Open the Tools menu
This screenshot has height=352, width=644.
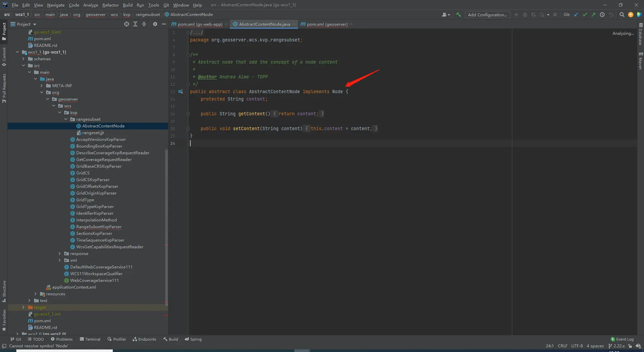pos(154,5)
